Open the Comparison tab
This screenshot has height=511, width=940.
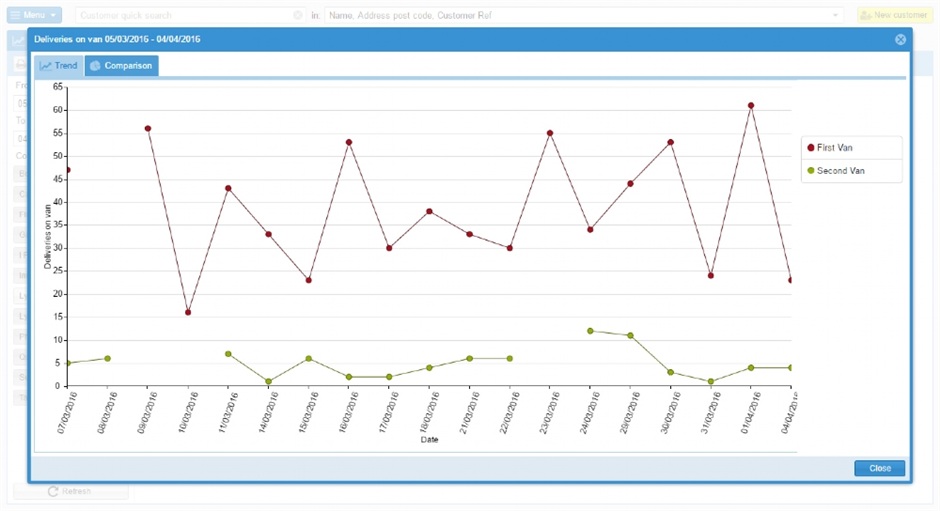pos(122,66)
